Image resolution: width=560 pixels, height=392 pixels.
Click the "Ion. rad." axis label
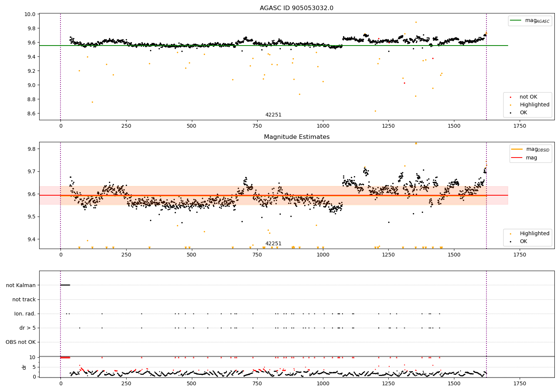tap(25, 314)
